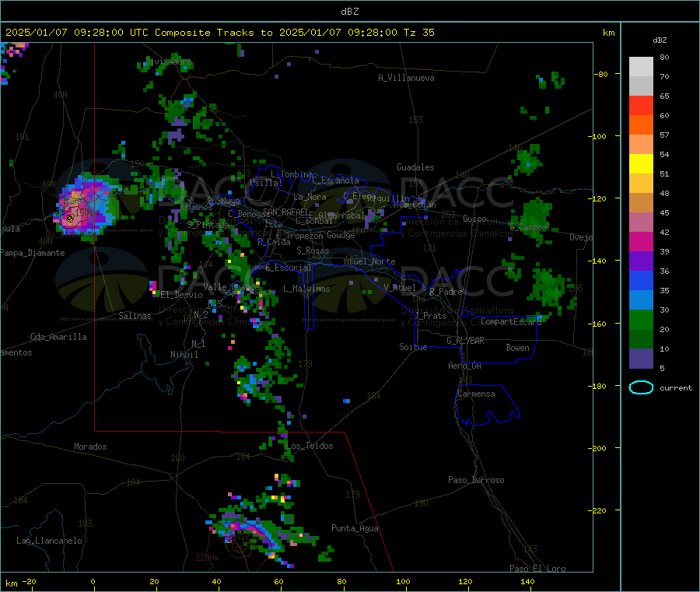Click the Paso_El_Loro map label
Image resolution: width=700 pixels, height=592 pixels.
coord(537,569)
